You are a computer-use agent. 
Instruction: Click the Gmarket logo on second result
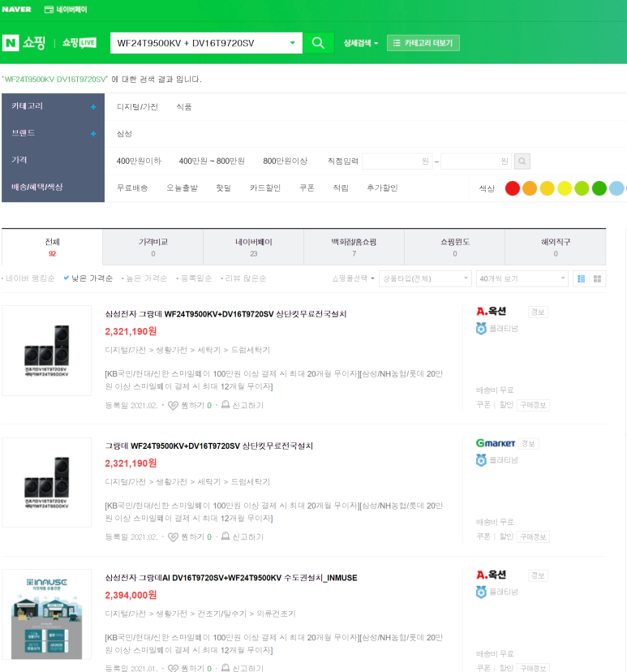point(496,443)
